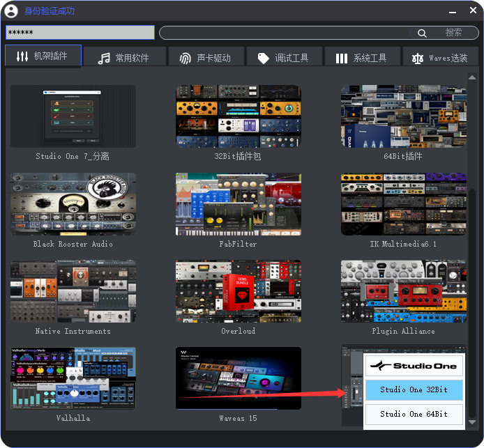
Task: Click the IK Multimedia6.1 label
Action: coord(403,244)
